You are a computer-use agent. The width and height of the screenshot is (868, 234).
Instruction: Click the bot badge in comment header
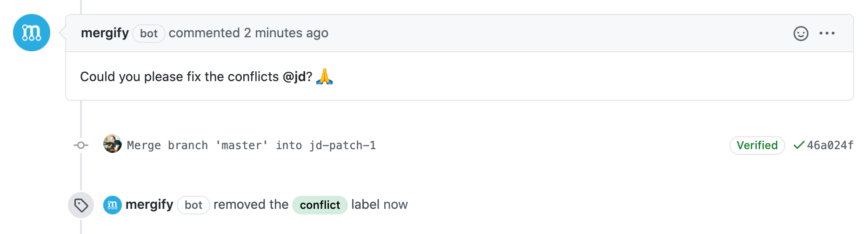tap(149, 34)
